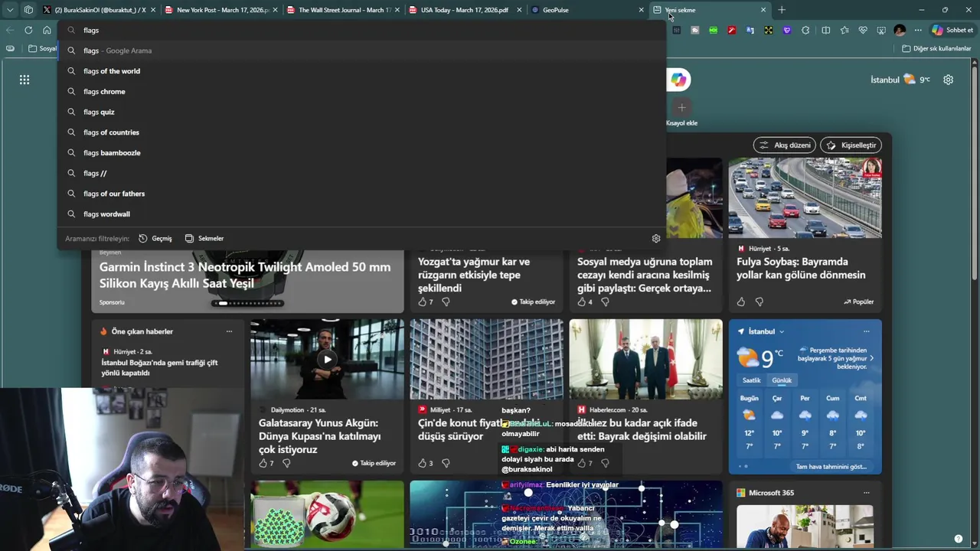Click the purple extension icon

pyautogui.click(x=787, y=30)
